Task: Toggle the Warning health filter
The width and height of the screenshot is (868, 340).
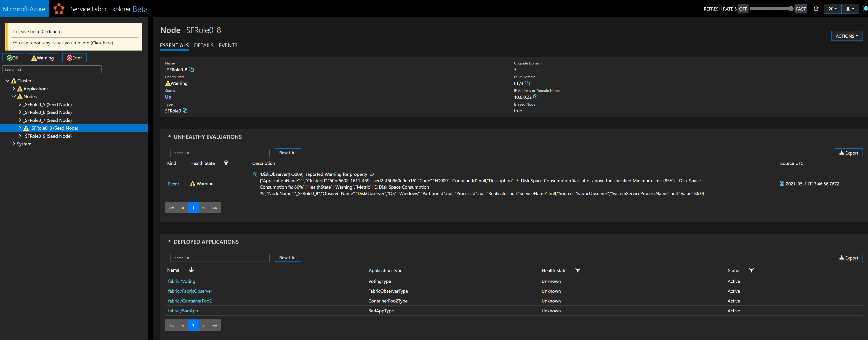Action: pyautogui.click(x=43, y=58)
